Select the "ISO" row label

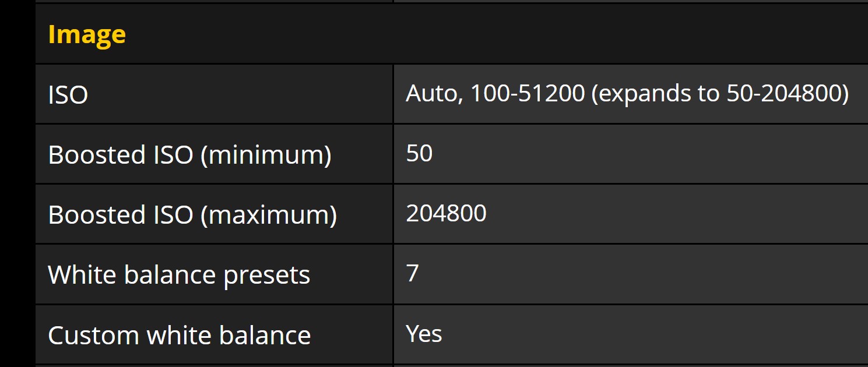coord(68,94)
